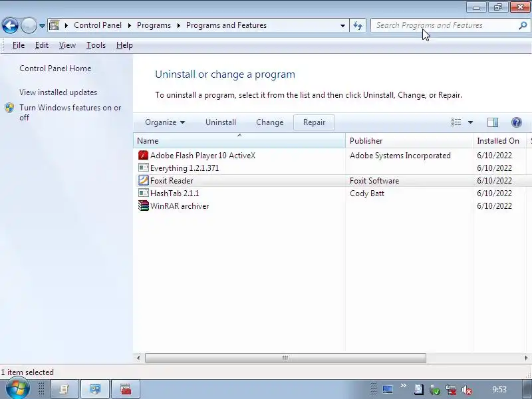532x399 pixels.
Task: Open the Organize dropdown
Action: (165, 122)
